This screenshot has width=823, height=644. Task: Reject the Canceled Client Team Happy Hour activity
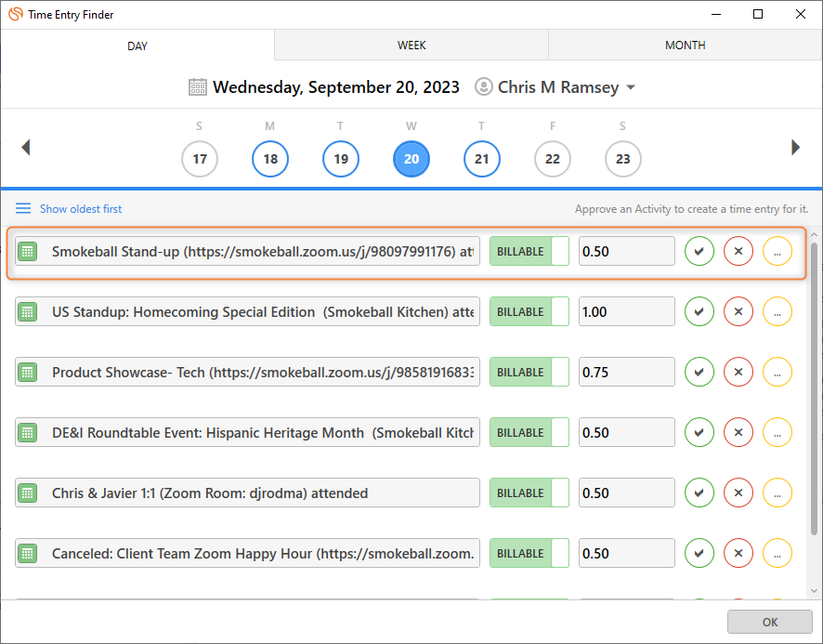coord(738,553)
